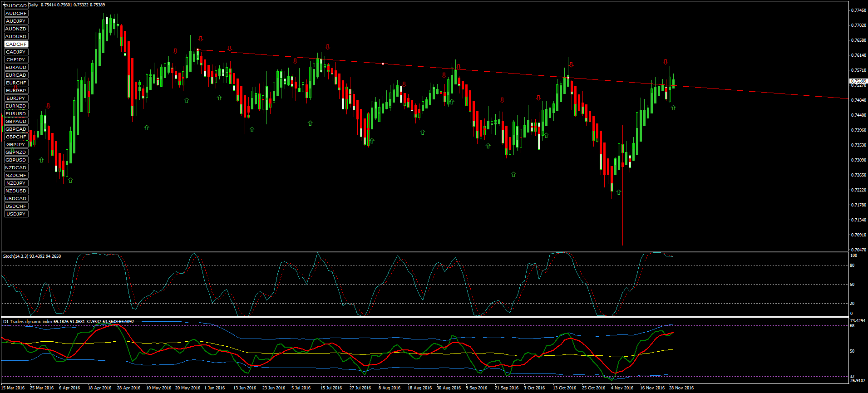Switch chart to AUDCHF symbol button

[16, 14]
